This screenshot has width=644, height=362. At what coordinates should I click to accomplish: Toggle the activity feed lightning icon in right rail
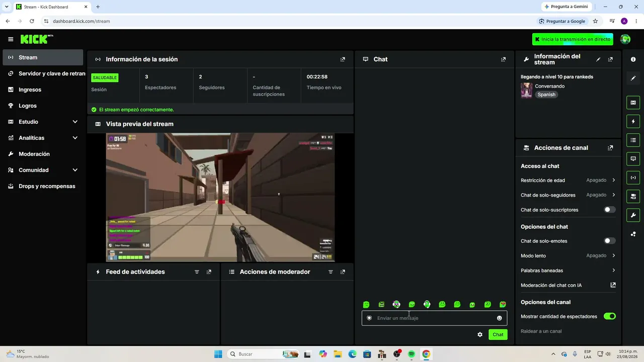click(x=633, y=121)
